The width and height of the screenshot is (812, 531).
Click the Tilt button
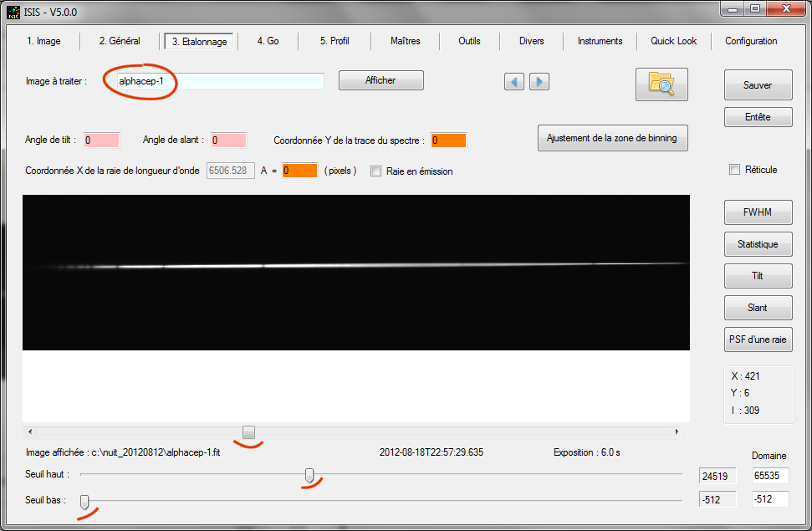[x=758, y=276]
